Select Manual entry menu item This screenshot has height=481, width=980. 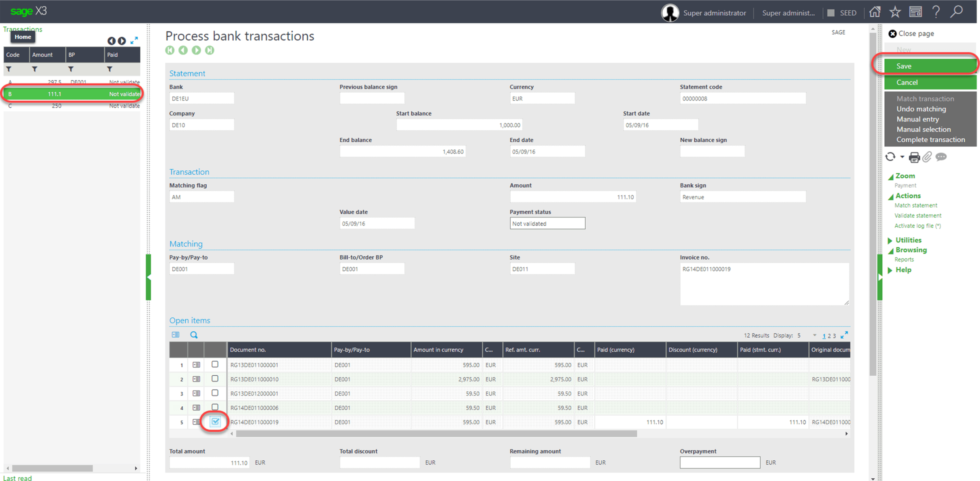click(x=917, y=119)
